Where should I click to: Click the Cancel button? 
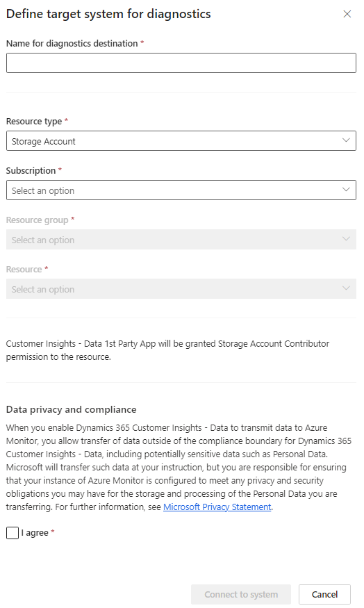(324, 594)
